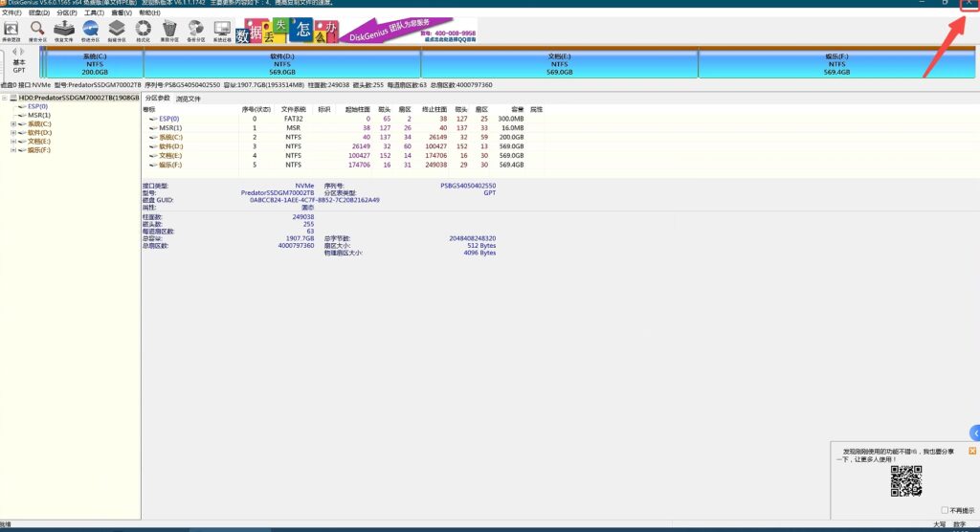Open the 恢复文件 (Recover Files) tool

(x=63, y=31)
